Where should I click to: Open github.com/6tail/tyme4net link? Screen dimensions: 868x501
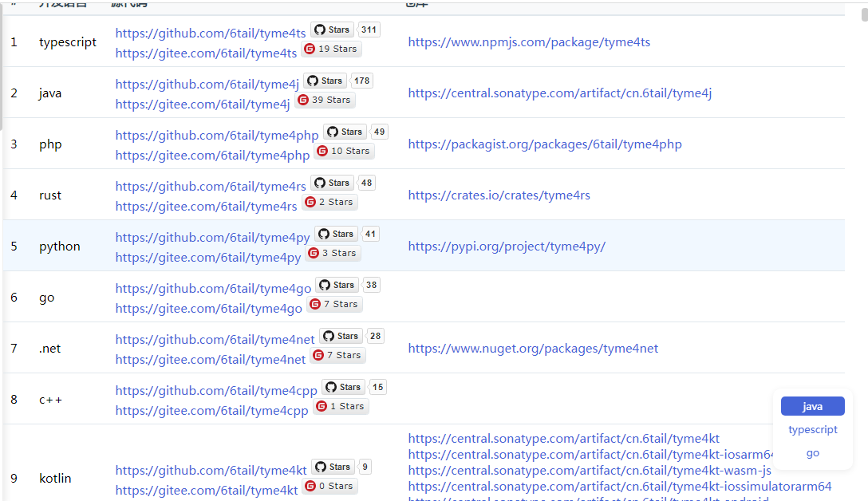click(215, 339)
